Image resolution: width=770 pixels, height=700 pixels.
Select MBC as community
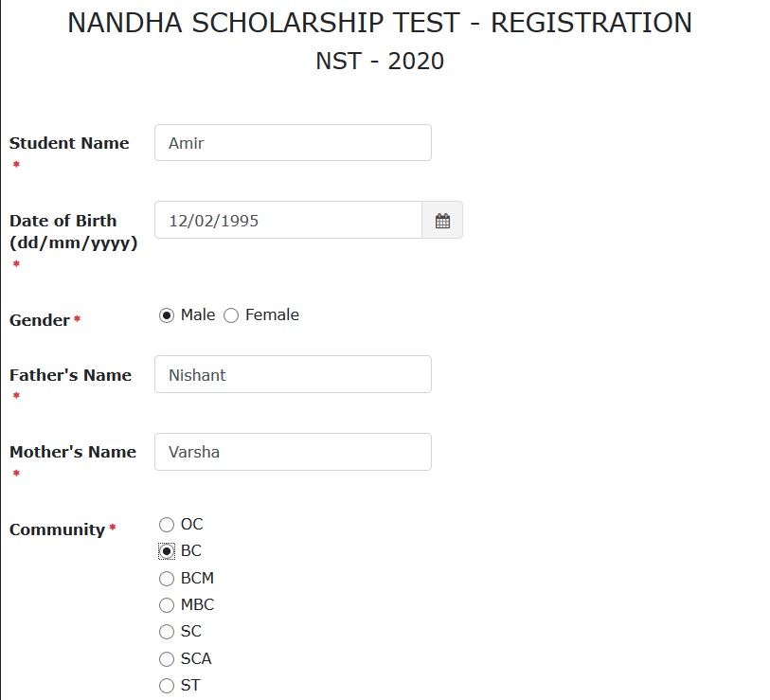click(x=167, y=605)
